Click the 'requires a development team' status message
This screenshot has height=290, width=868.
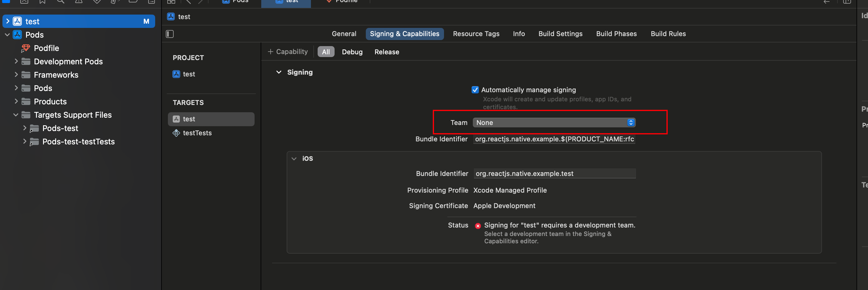pyautogui.click(x=560, y=225)
